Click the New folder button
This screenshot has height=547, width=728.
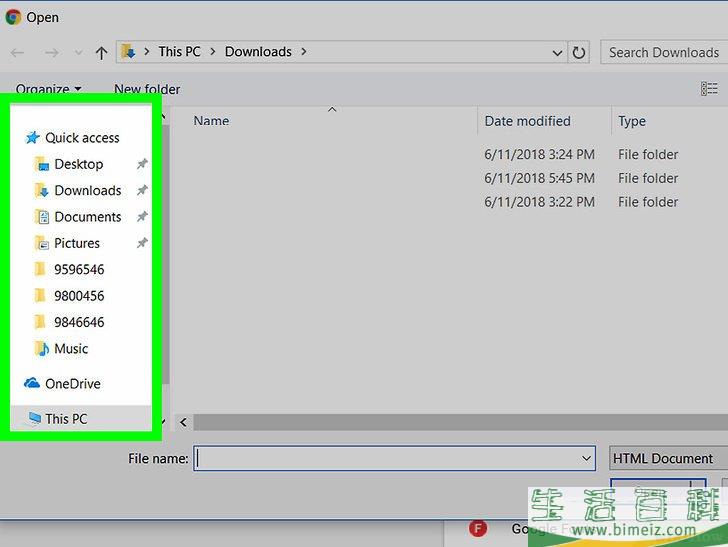147,89
